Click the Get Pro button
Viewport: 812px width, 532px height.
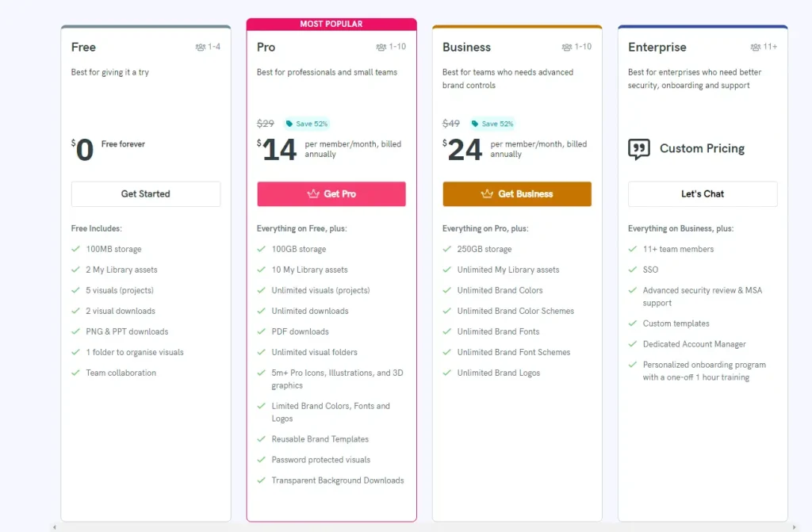[331, 194]
